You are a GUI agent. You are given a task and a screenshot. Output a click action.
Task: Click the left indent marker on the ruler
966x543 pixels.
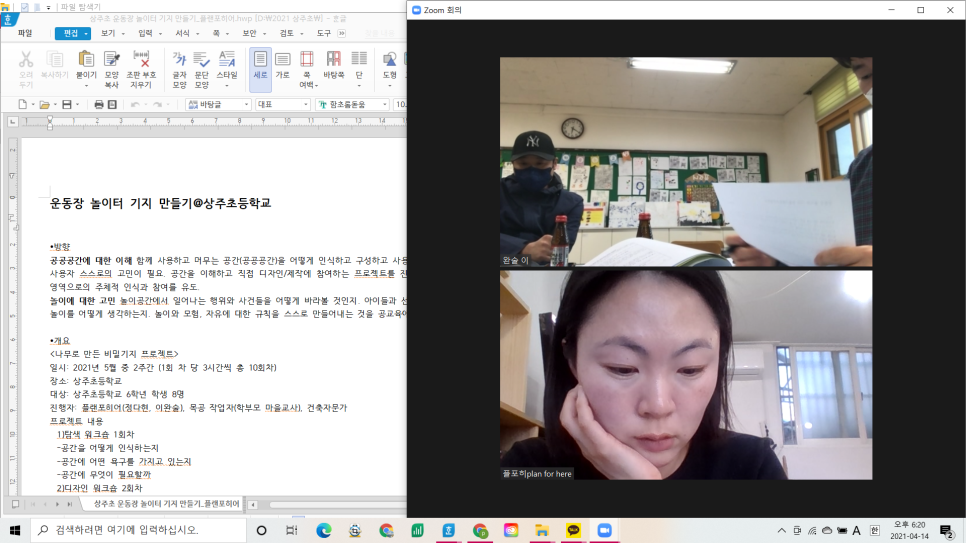coord(50,125)
